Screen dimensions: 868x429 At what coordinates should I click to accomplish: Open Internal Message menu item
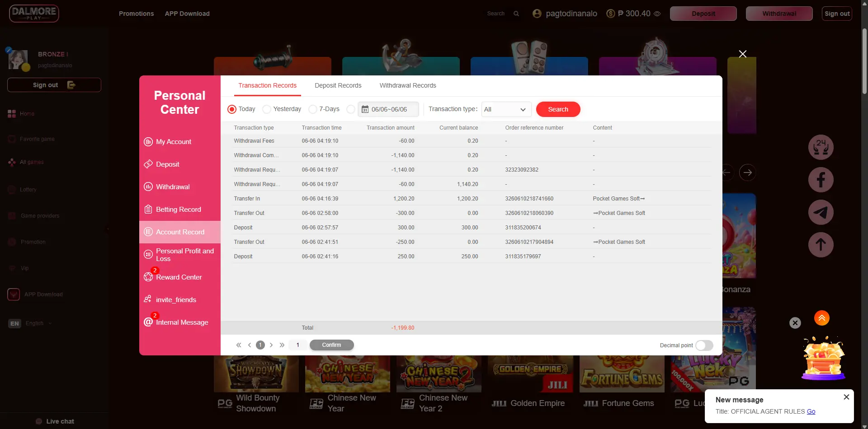180,322
